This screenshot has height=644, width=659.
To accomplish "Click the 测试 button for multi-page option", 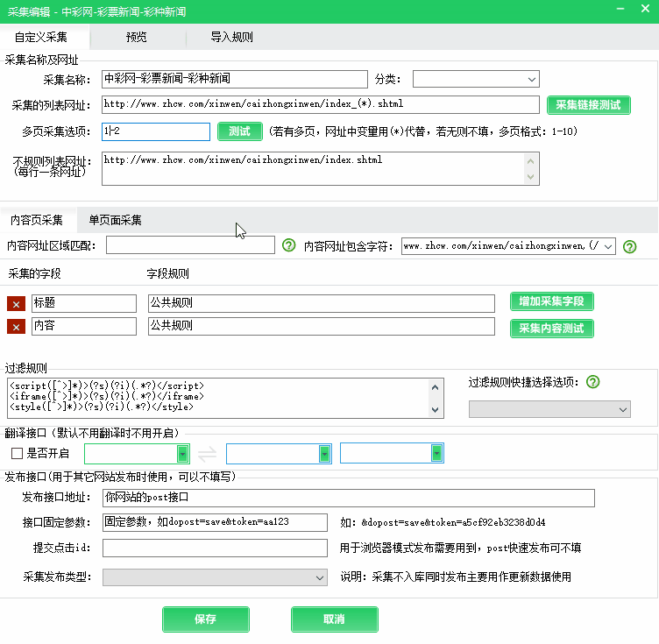I will (x=239, y=131).
